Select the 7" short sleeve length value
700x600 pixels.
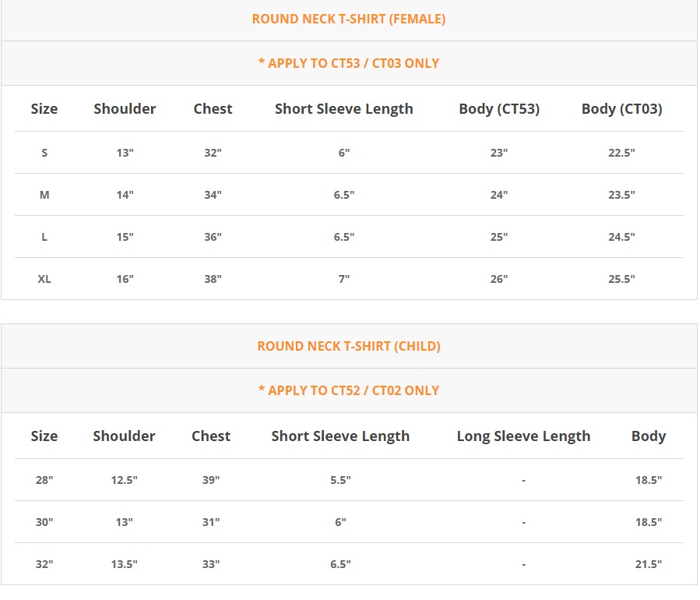click(343, 279)
